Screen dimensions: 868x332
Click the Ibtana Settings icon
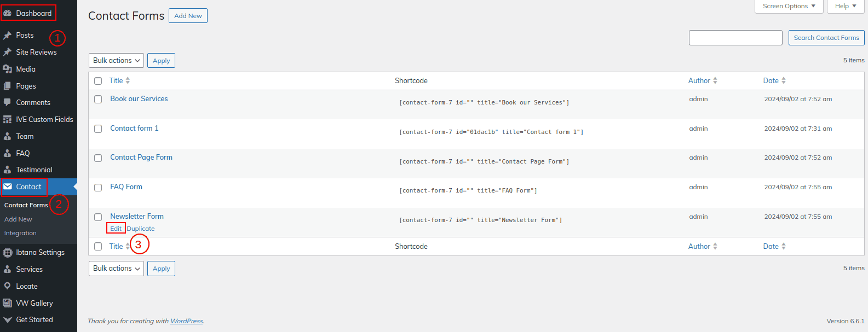(x=8, y=252)
